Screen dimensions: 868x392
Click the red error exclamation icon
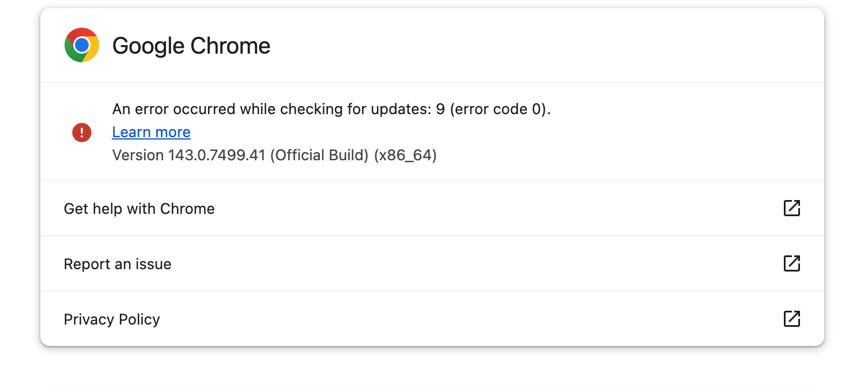pyautogui.click(x=82, y=132)
